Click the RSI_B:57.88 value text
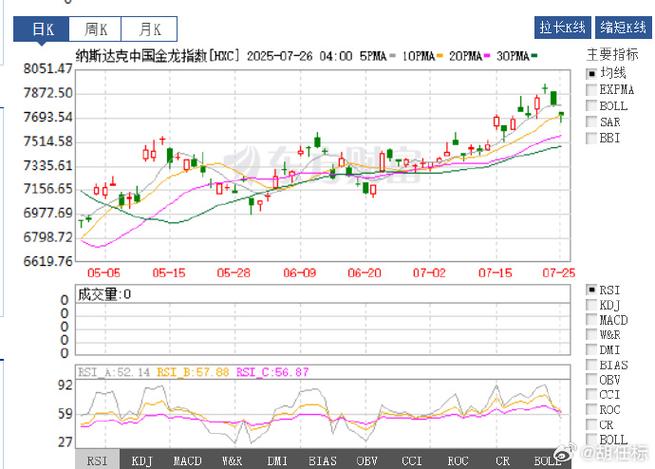This screenshot has height=469, width=655. (193, 372)
